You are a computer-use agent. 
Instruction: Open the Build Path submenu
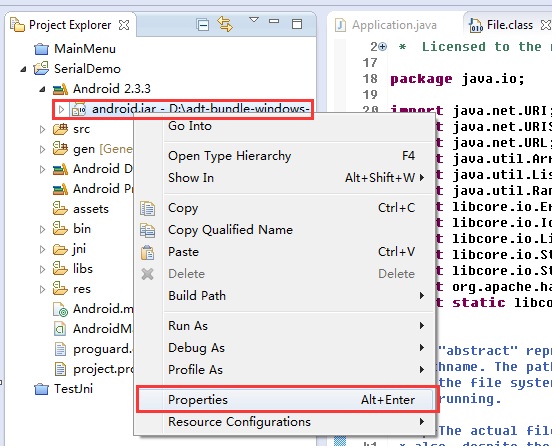click(x=285, y=295)
